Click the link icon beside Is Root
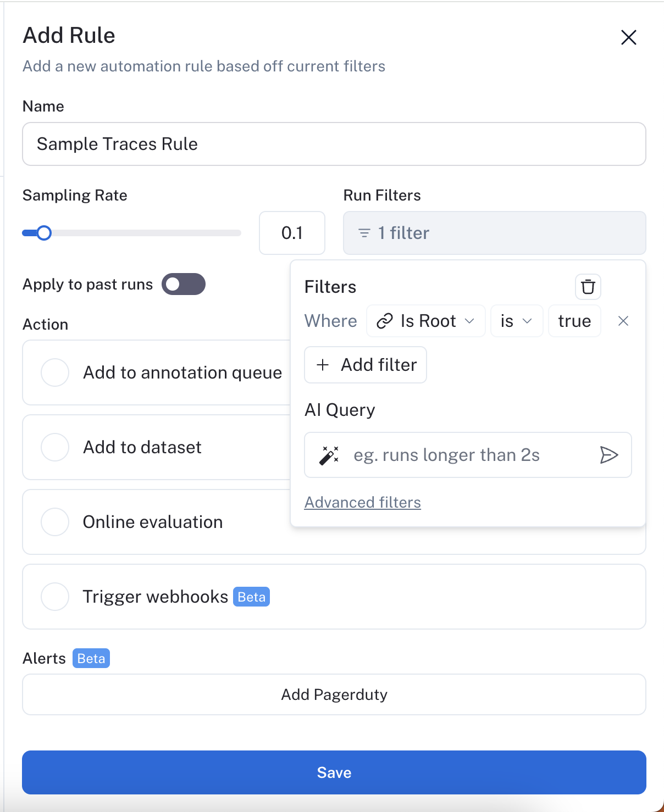Viewport: 664px width, 812px height. 384,321
